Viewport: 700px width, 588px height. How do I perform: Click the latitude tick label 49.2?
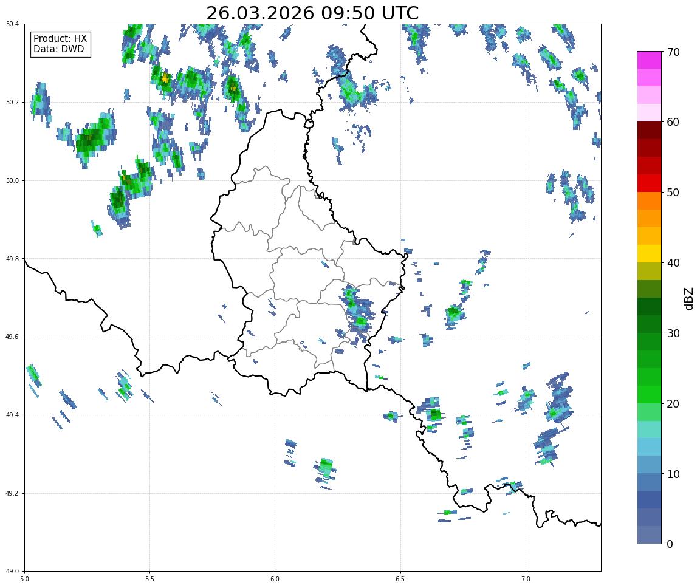click(x=12, y=493)
